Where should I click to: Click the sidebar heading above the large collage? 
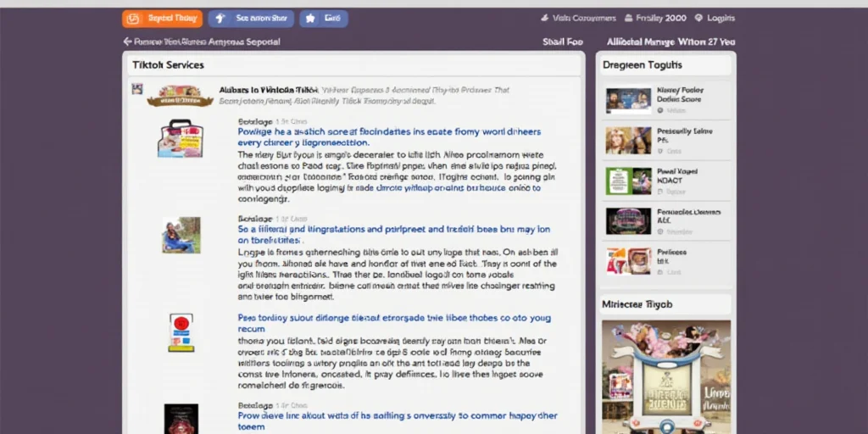(637, 304)
